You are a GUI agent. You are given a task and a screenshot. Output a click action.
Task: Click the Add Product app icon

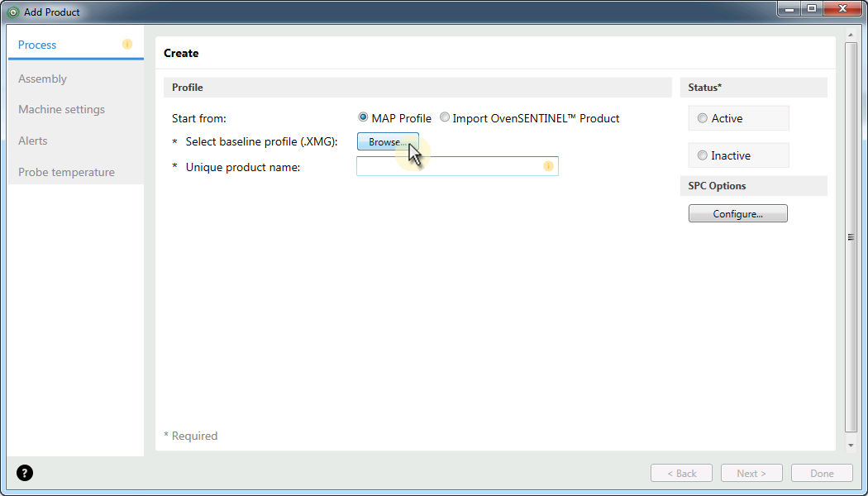tap(14, 12)
